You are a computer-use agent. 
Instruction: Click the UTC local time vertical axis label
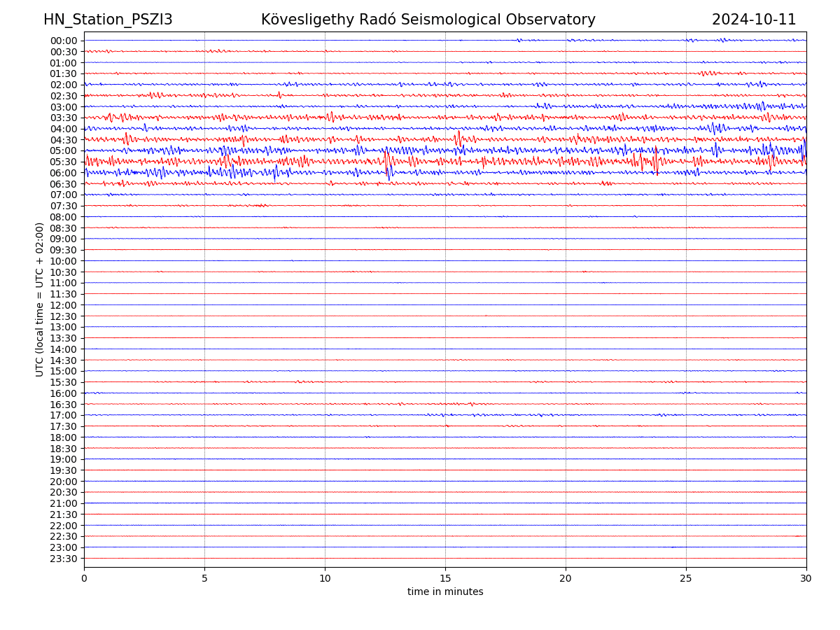pyautogui.click(x=40, y=300)
